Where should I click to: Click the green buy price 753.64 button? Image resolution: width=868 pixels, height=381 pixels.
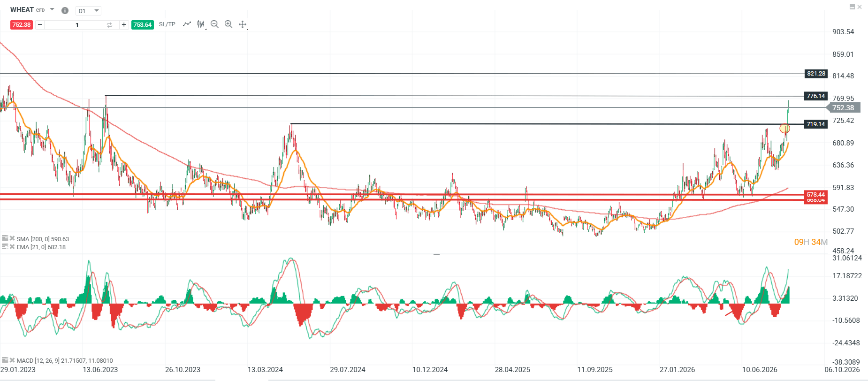[x=143, y=24]
